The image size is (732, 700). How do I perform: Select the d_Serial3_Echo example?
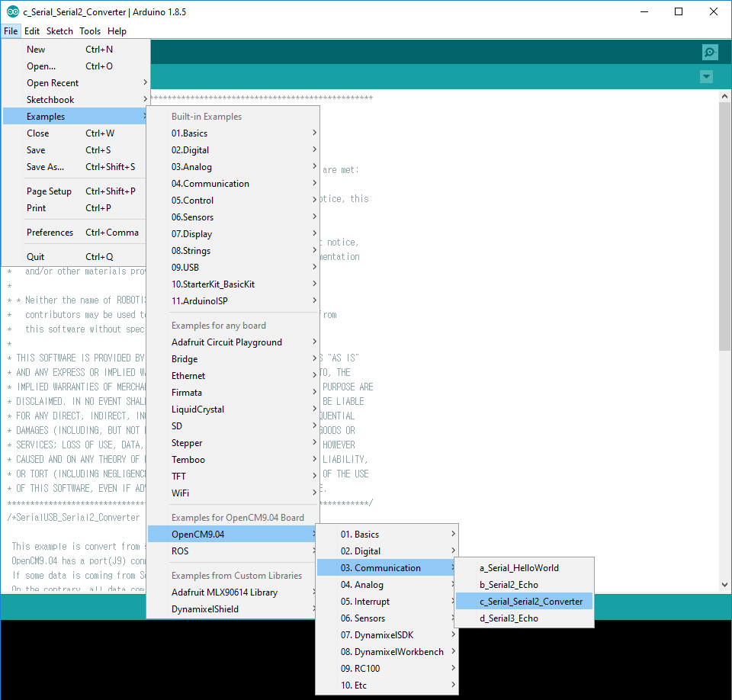point(509,618)
